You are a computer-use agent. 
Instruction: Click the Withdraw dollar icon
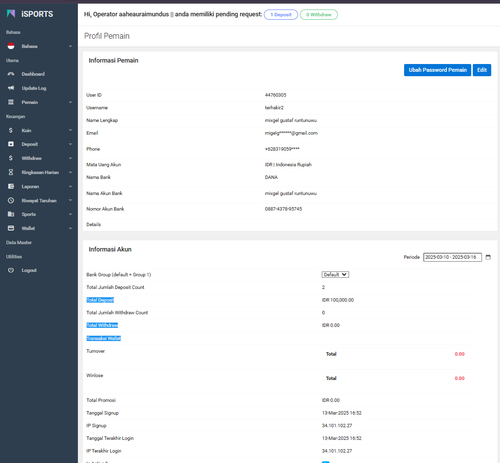11,158
